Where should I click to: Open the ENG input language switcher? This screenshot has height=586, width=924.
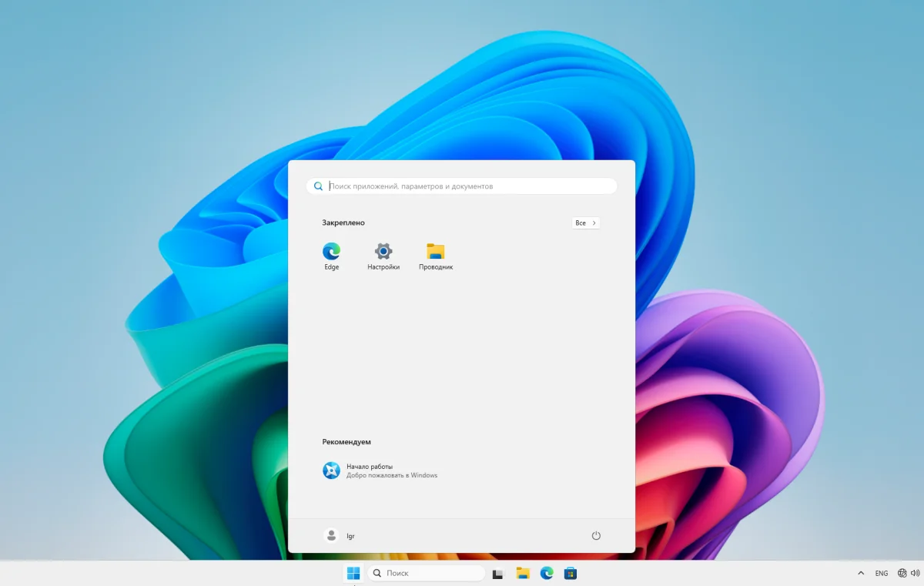coord(882,573)
